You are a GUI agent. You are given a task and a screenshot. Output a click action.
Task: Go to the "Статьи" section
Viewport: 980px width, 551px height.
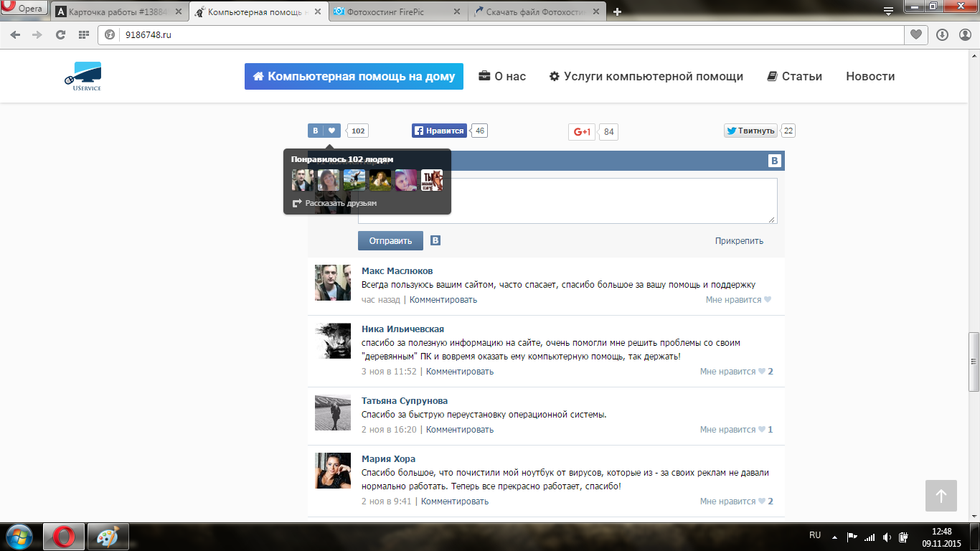click(794, 77)
